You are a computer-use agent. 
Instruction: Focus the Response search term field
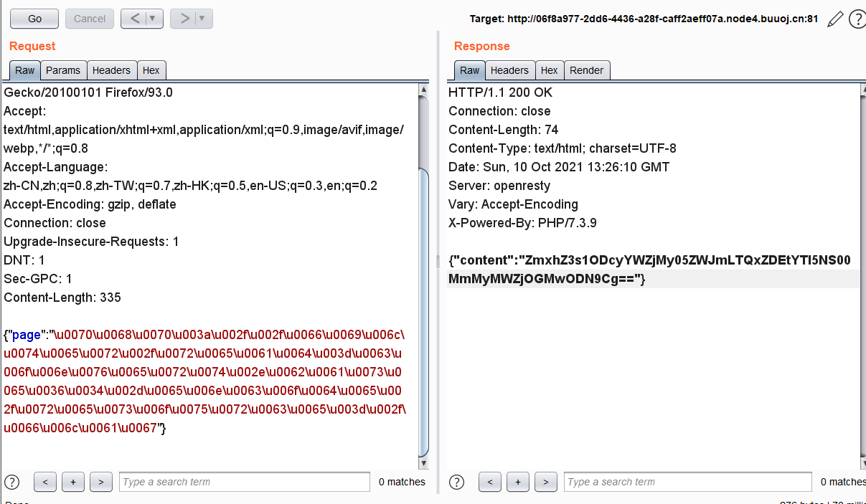(687, 482)
